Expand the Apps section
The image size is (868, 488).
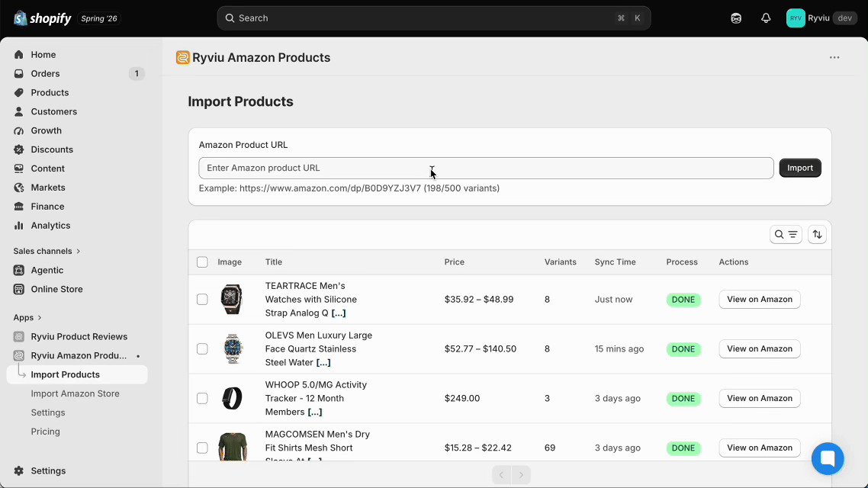click(27, 318)
